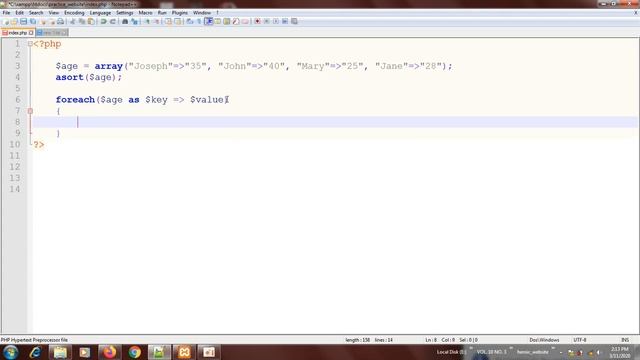
Task: Create a new file from toolbar
Action: pyautogui.click(x=6, y=21)
